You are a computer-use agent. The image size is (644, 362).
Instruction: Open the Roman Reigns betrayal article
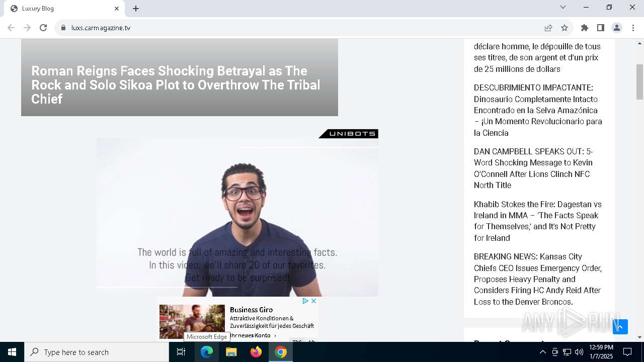point(176,84)
